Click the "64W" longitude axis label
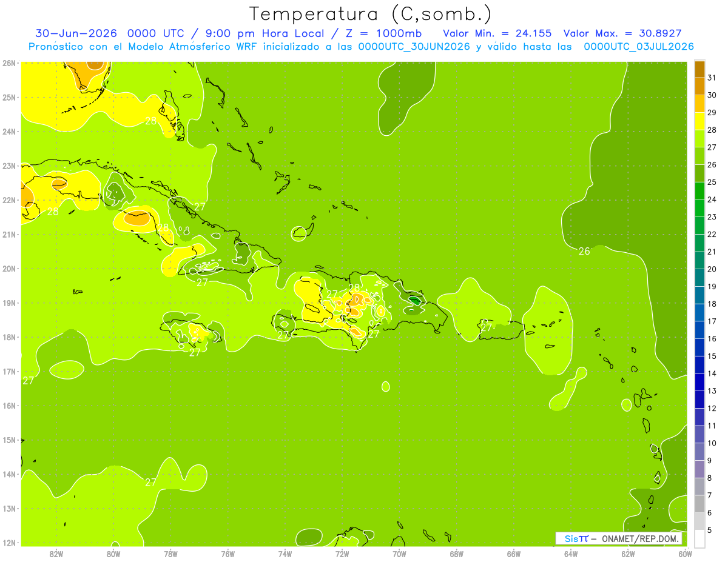This screenshot has height=562, width=728. 570,554
